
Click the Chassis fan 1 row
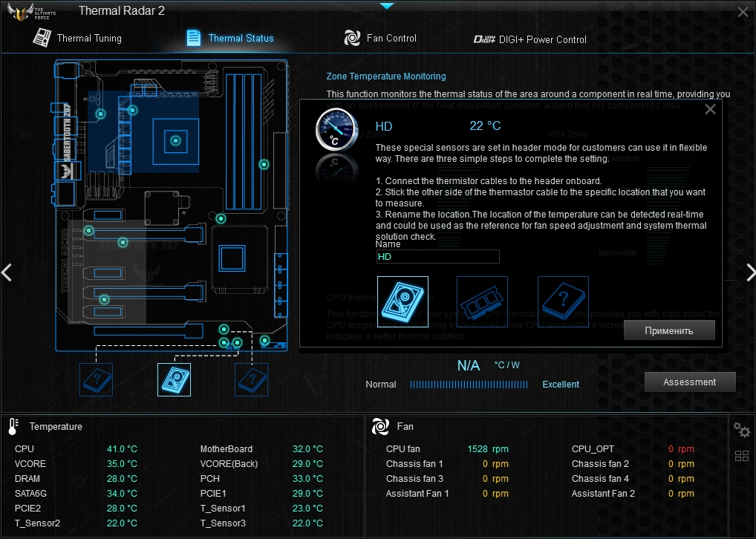tap(447, 464)
